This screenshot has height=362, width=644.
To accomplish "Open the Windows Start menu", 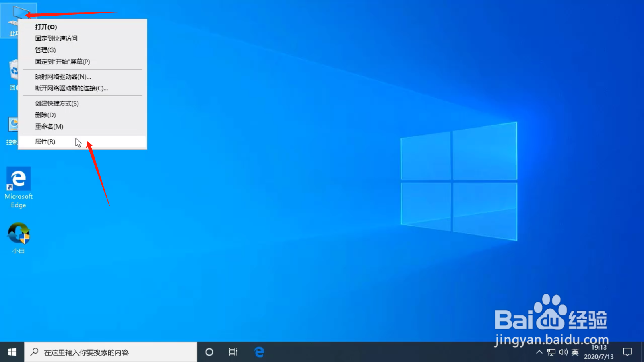I will [x=12, y=352].
